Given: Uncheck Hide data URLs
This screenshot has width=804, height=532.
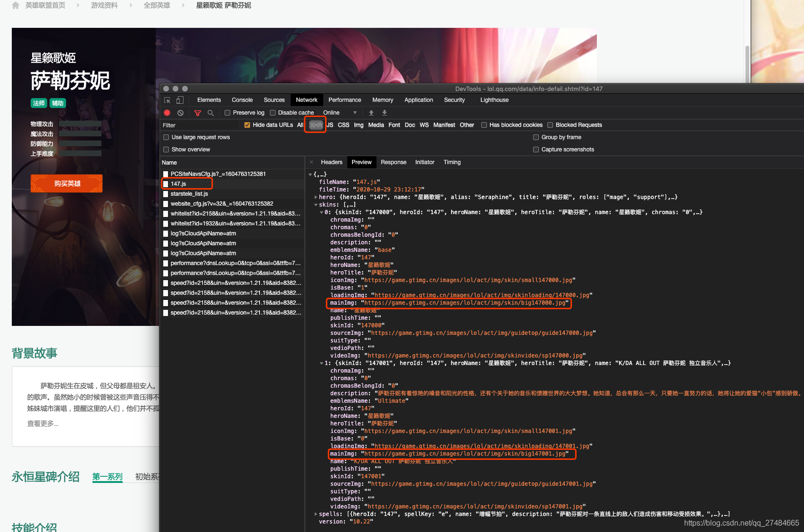Looking at the screenshot, I should tap(247, 125).
